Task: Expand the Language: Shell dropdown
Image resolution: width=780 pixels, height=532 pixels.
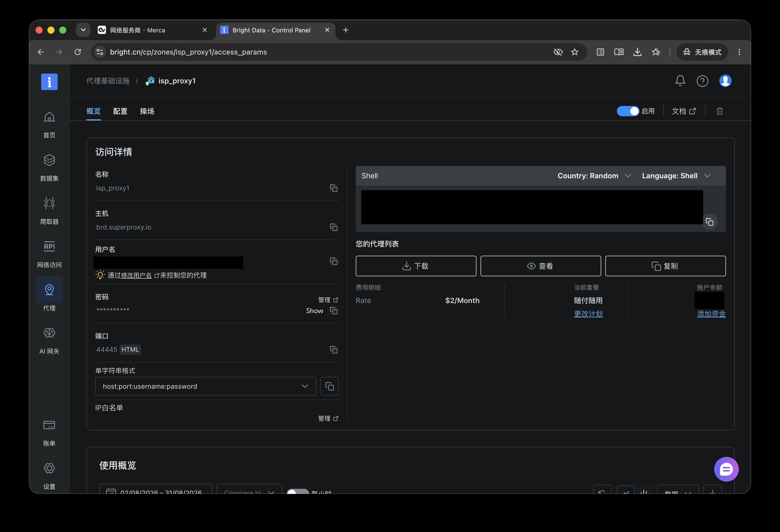Action: [x=676, y=176]
